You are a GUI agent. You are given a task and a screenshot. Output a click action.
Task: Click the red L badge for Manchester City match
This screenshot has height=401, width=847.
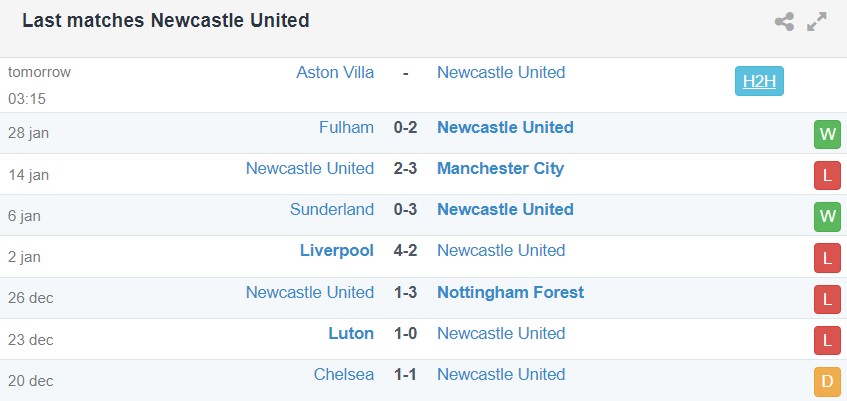coord(827,175)
